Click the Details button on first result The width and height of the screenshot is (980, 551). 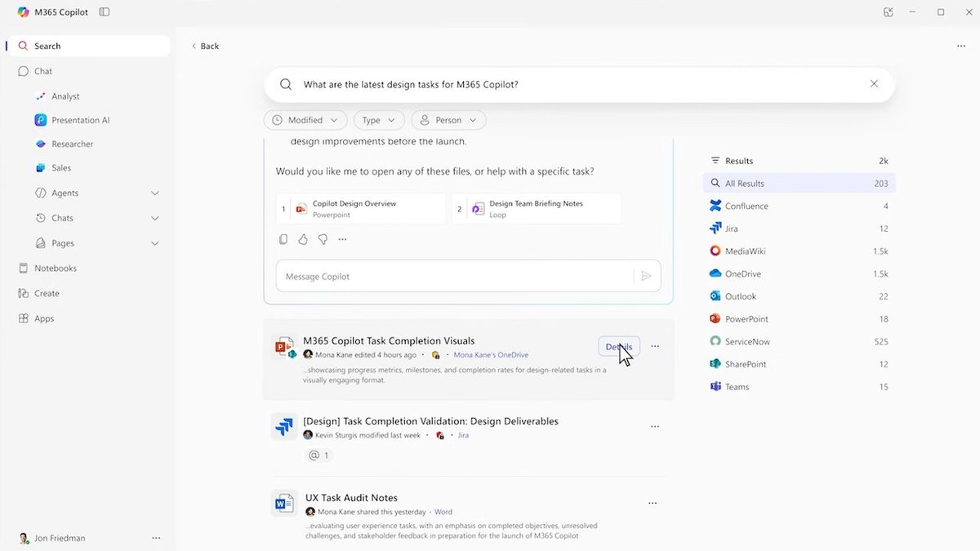(619, 347)
